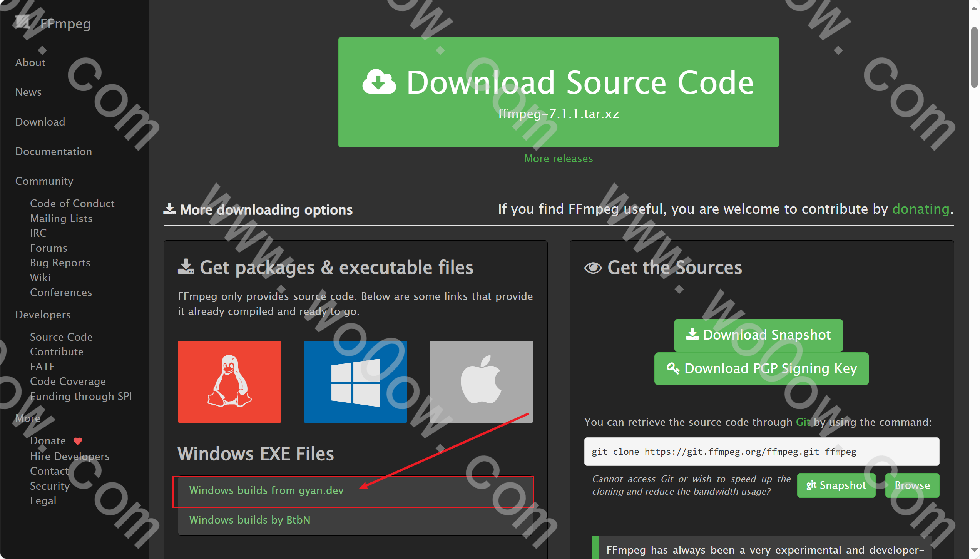980x559 pixels.
Task: Open Windows builds from gyan.dev
Action: tap(266, 490)
